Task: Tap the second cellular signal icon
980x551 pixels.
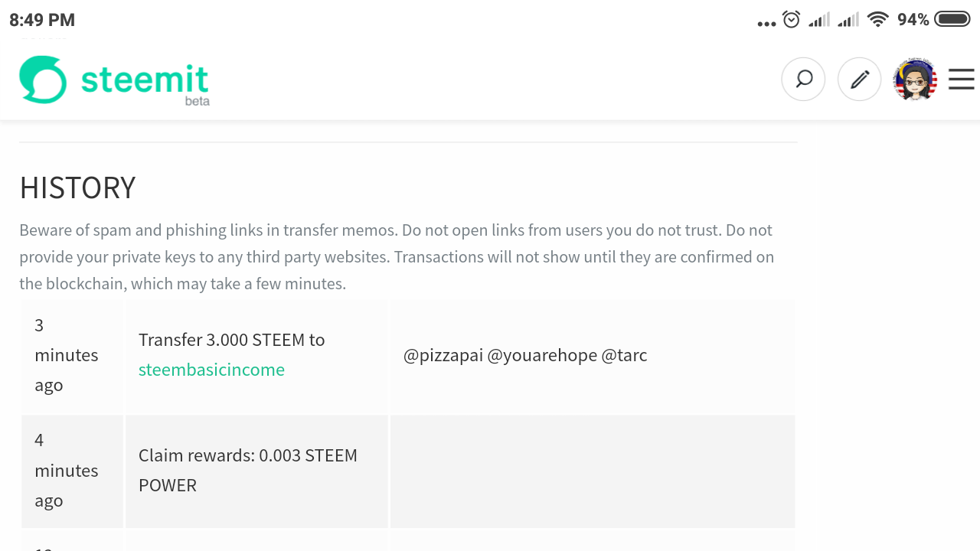Action: (848, 20)
